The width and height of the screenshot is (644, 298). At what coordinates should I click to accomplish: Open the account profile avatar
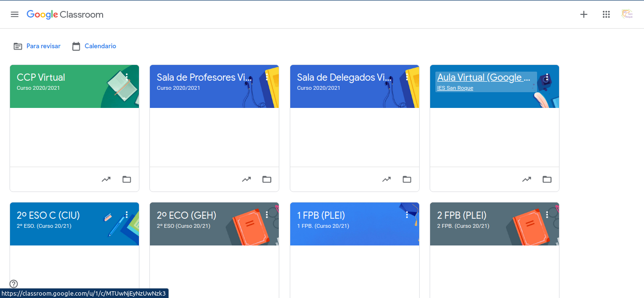coord(627,14)
